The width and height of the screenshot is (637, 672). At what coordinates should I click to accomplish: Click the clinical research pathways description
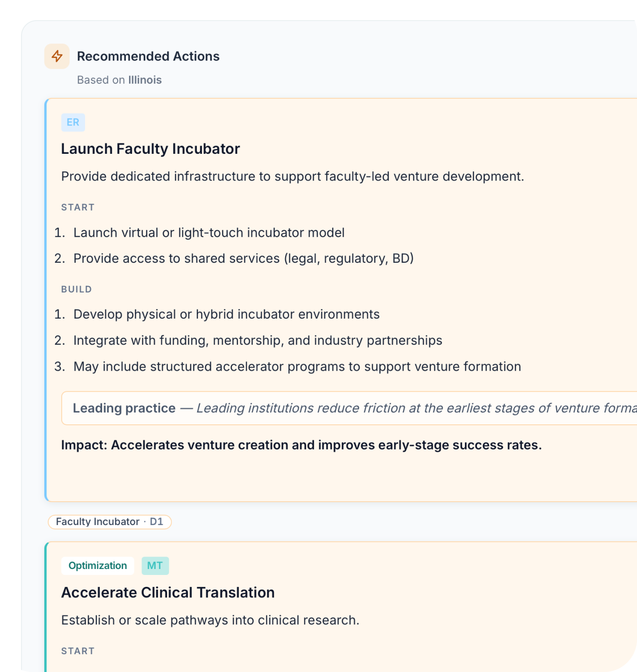(x=210, y=620)
